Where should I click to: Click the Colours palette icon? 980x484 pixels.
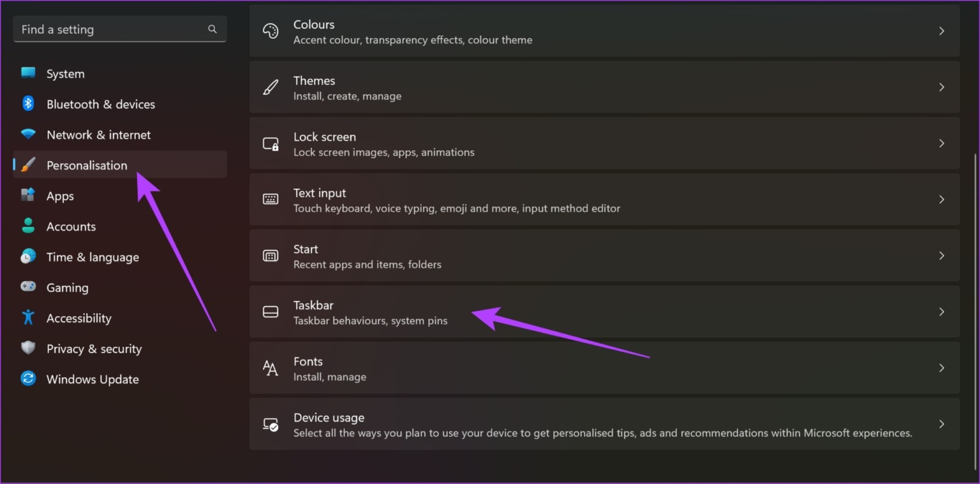[271, 31]
